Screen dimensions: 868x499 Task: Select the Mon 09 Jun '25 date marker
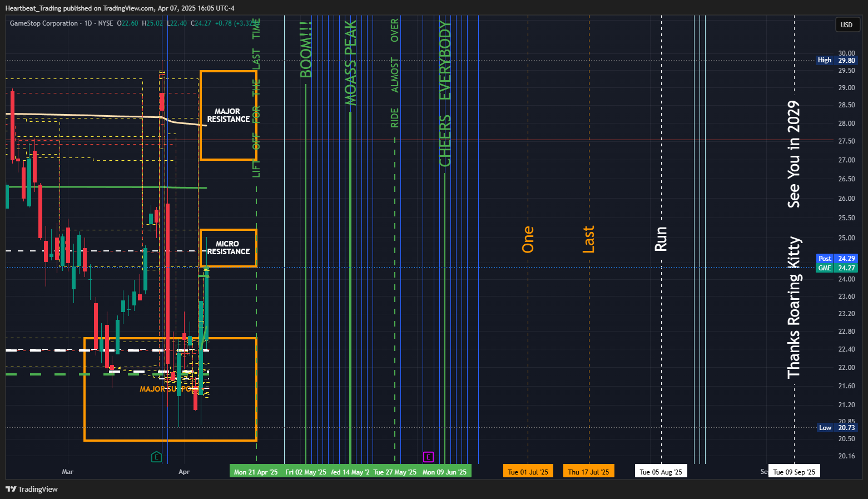(x=445, y=472)
